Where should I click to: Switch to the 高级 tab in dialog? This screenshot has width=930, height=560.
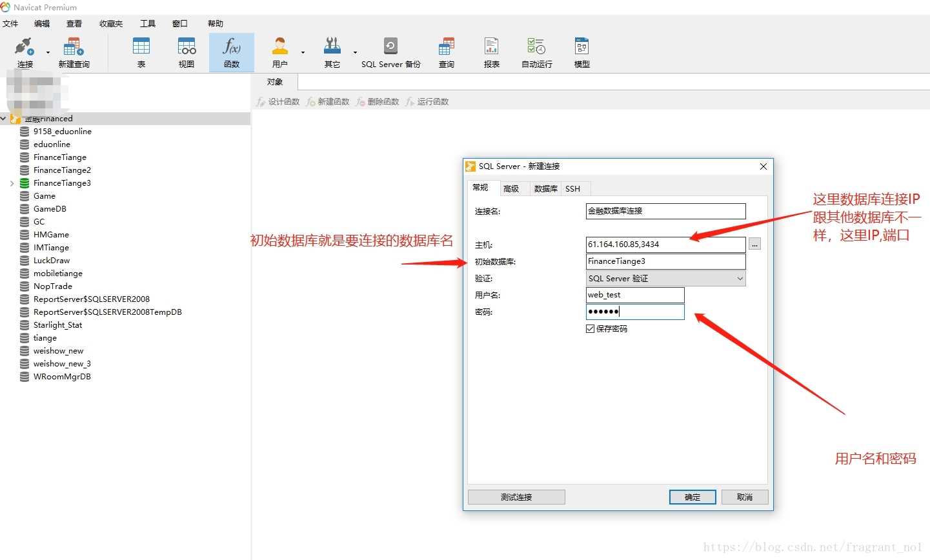511,188
